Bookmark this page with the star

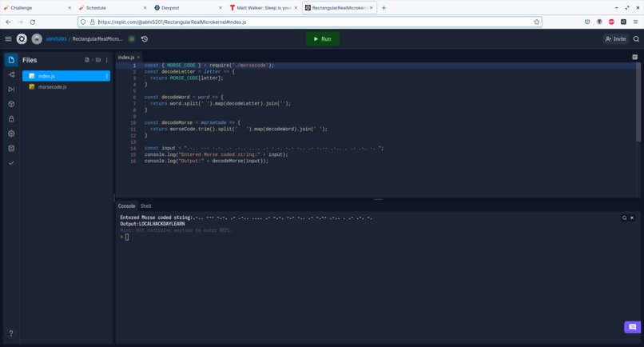tap(536, 22)
